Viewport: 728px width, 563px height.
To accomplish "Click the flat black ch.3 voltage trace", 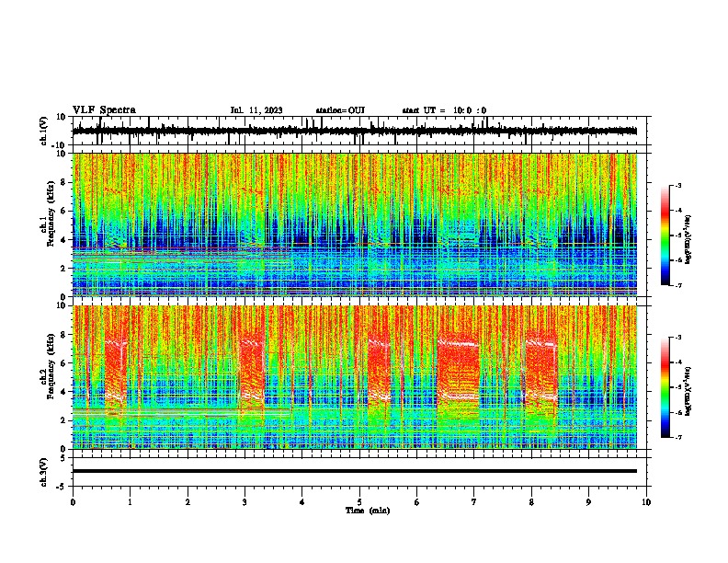I will [354, 471].
